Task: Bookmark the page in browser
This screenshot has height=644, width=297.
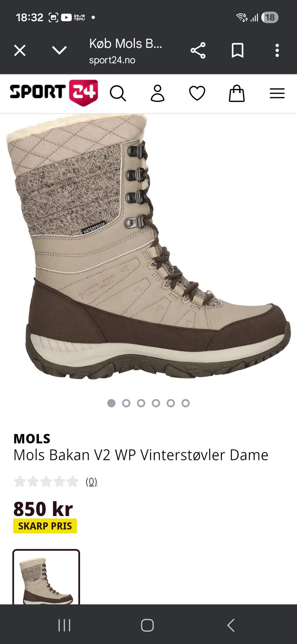Action: (x=238, y=50)
